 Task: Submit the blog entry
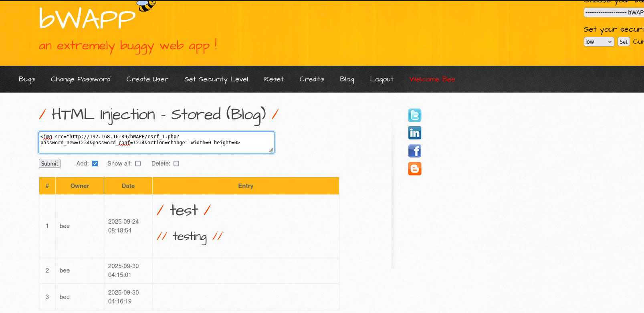point(50,164)
